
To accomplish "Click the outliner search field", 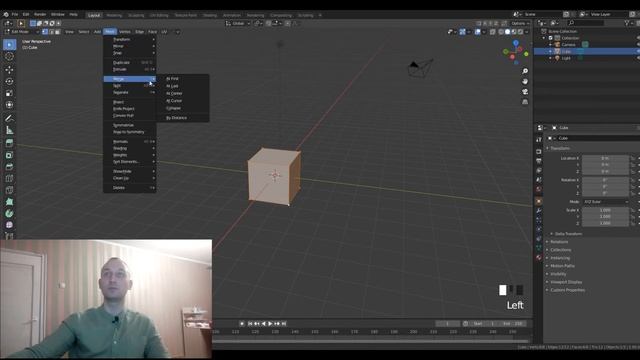I will tap(585, 23).
